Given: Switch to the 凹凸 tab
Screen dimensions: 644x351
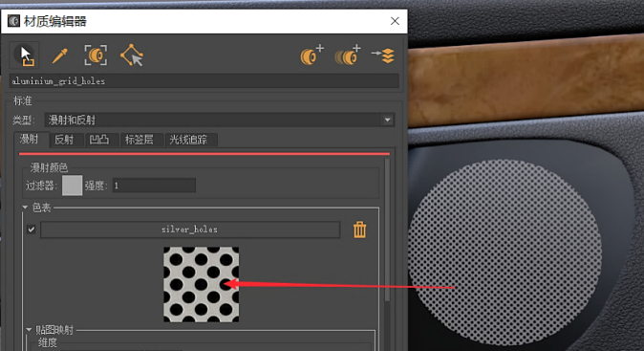Looking at the screenshot, I should (x=99, y=140).
